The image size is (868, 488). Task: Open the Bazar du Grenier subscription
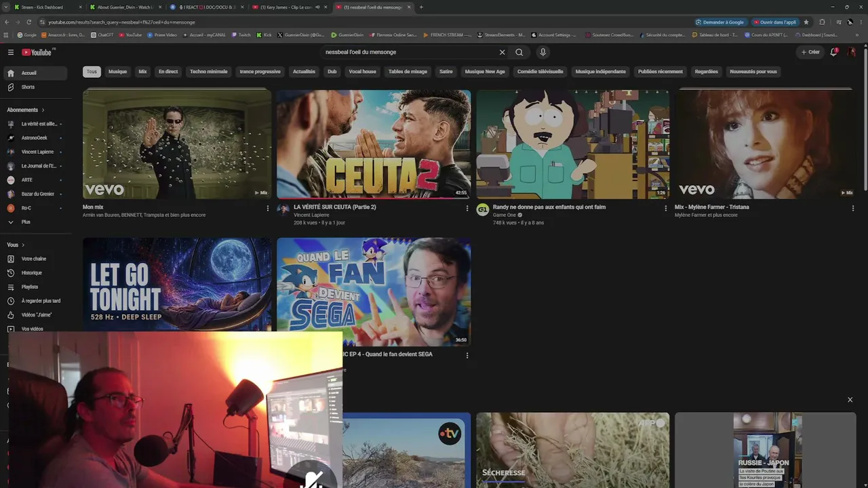pos(35,194)
